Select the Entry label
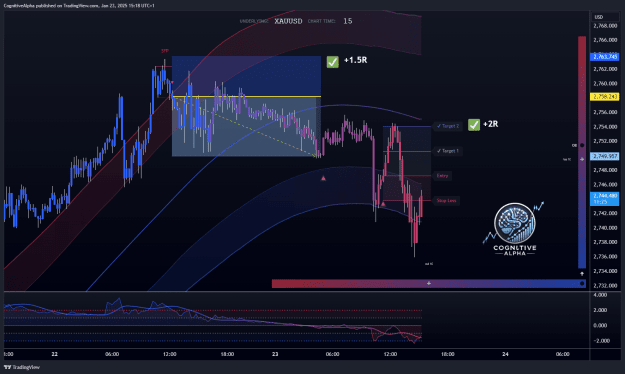 pyautogui.click(x=442, y=176)
